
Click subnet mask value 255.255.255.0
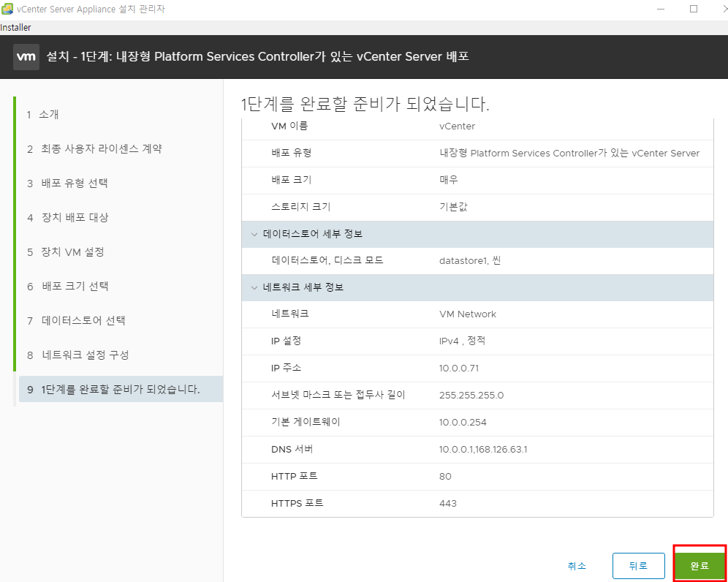pos(471,396)
